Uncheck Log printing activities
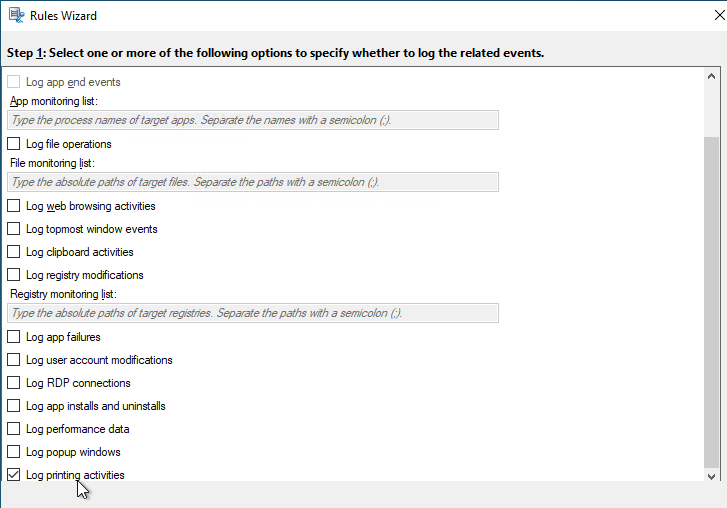This screenshot has width=727, height=508. click(x=13, y=475)
